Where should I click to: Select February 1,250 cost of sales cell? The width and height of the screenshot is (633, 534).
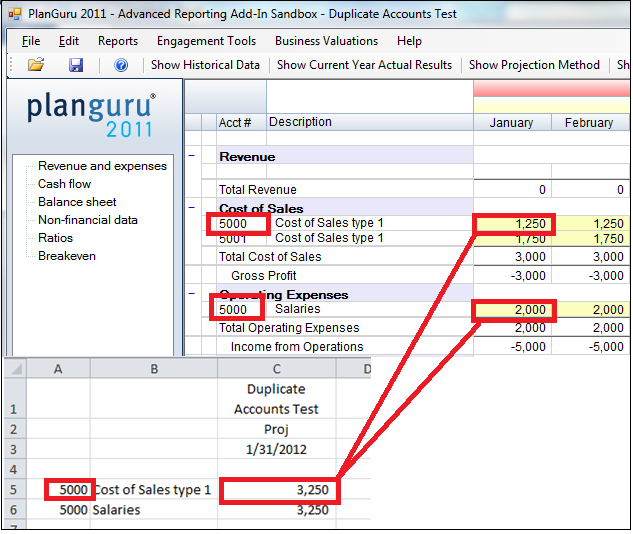click(591, 224)
